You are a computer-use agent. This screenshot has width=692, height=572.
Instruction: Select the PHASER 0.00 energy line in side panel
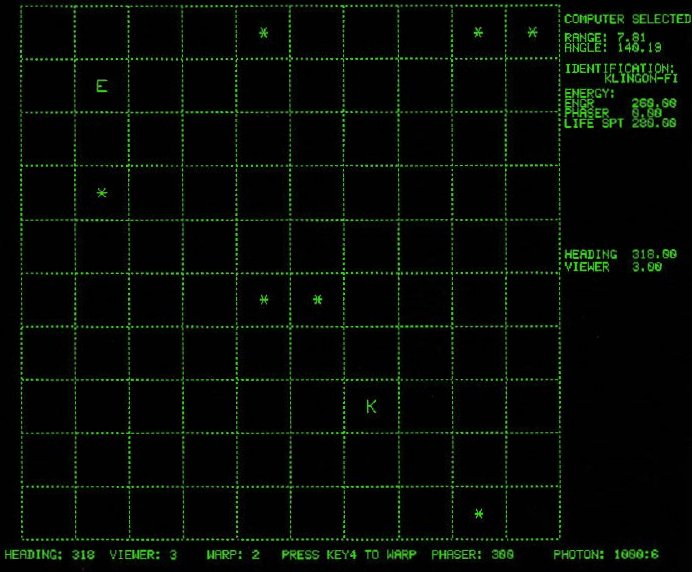(x=613, y=113)
